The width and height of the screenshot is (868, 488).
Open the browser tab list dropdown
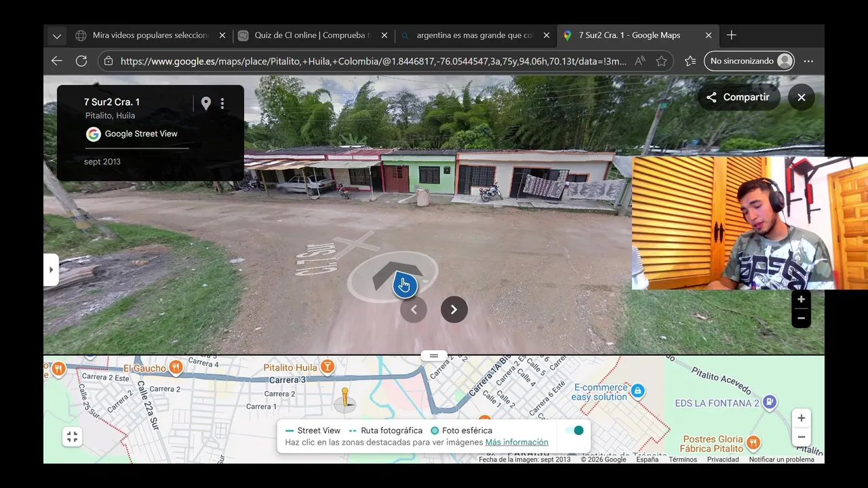click(57, 35)
